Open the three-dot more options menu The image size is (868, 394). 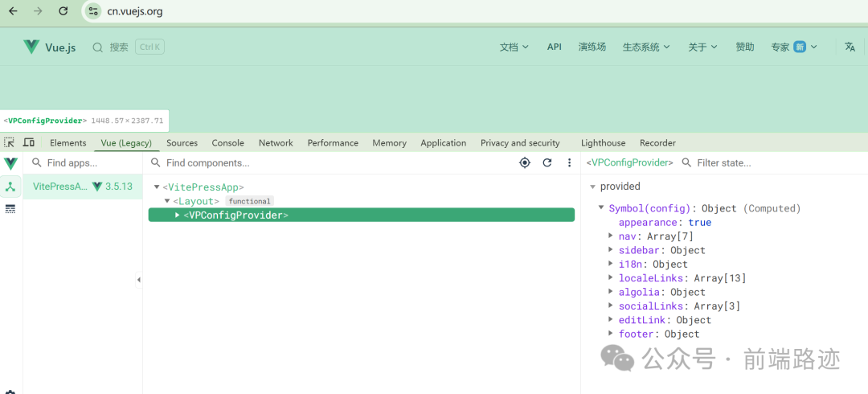click(569, 162)
